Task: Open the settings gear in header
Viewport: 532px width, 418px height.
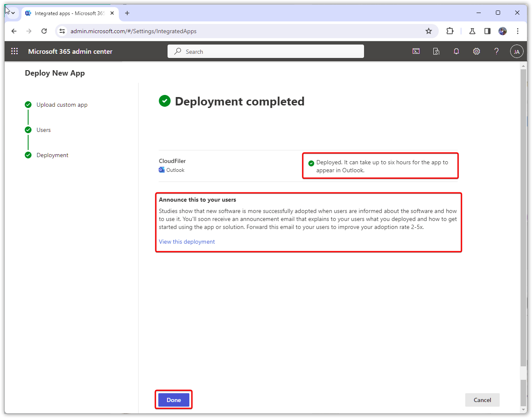Action: tap(476, 51)
